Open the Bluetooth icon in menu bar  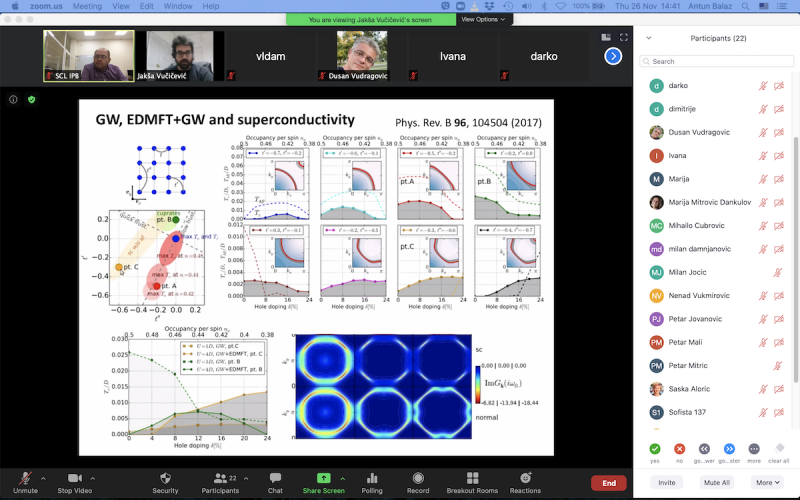pos(544,6)
